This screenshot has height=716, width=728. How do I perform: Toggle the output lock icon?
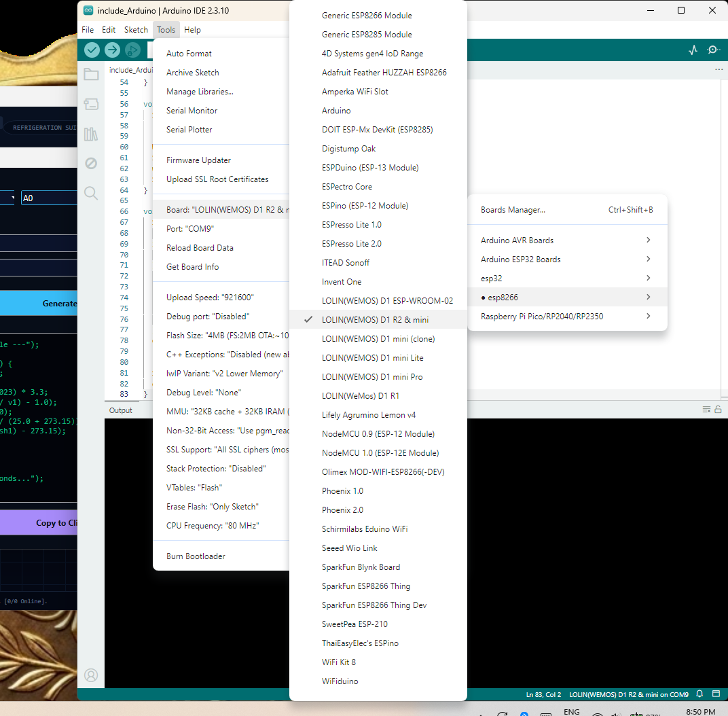coord(718,409)
